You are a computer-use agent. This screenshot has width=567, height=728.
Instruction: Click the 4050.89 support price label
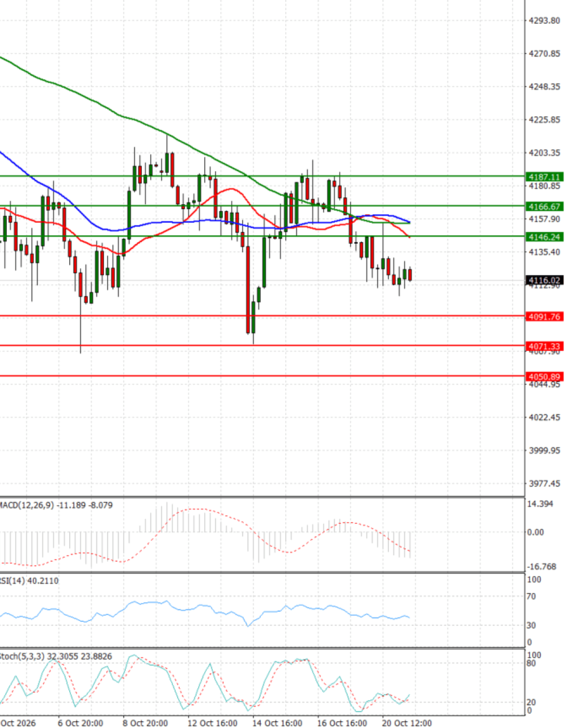[x=544, y=376]
